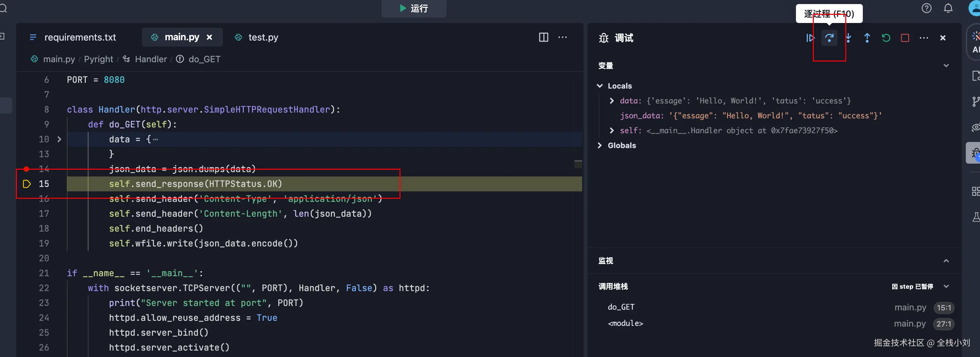Screen dimensions: 980x357
Task: Click the current-line debug pointer at line 15
Action: 27,184
